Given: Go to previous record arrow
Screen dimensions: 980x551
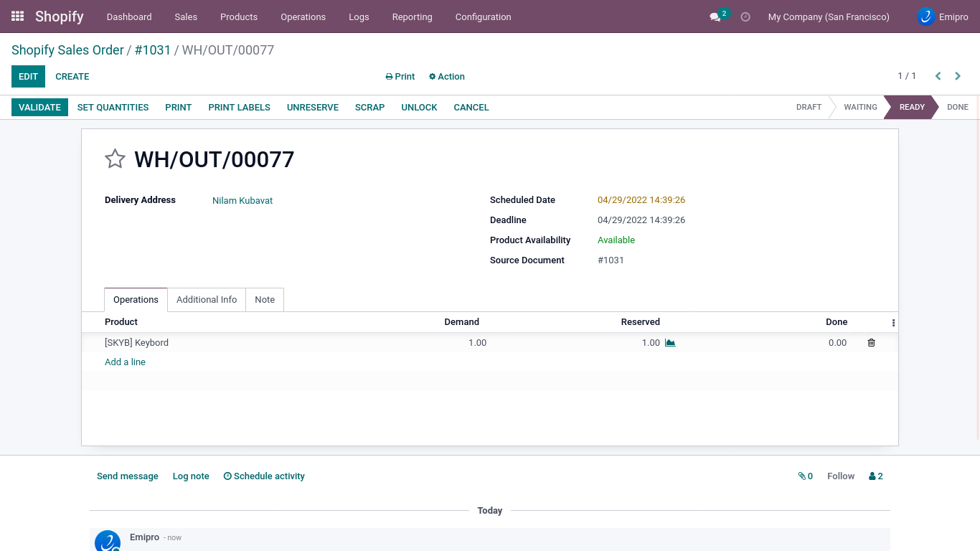Looking at the screenshot, I should click(938, 76).
